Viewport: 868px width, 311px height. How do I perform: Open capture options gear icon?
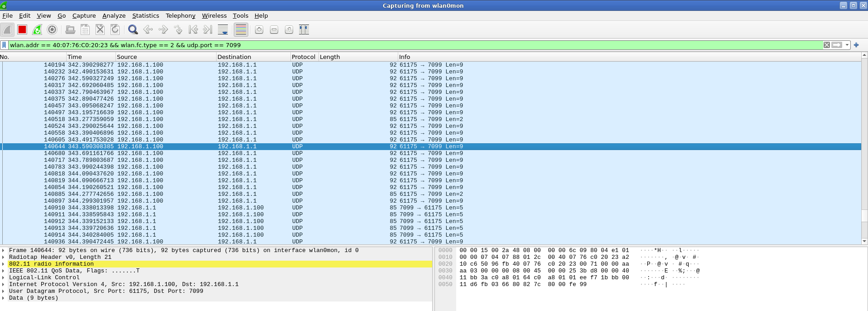coord(52,30)
